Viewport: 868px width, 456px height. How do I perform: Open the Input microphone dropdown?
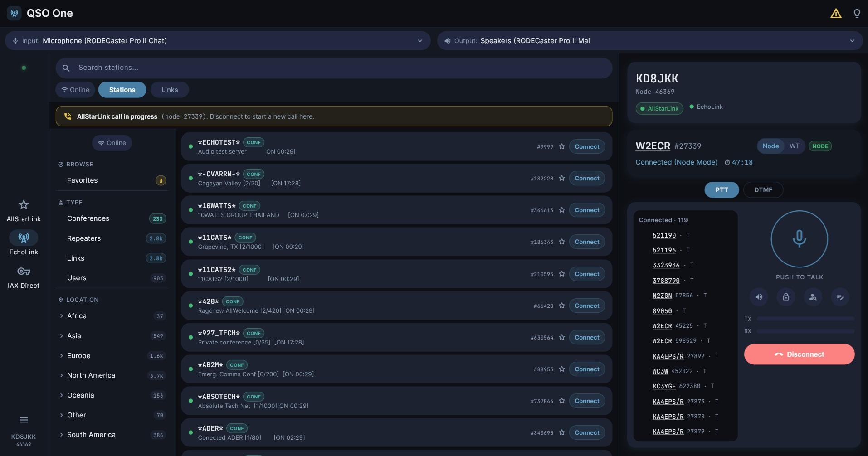coord(218,41)
